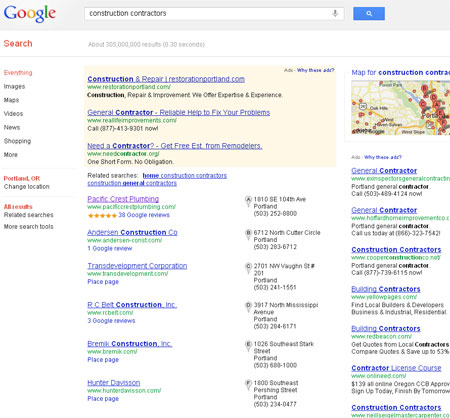Click 'Why these ads?' in right column
The width and height of the screenshot is (450, 418).
(x=383, y=157)
